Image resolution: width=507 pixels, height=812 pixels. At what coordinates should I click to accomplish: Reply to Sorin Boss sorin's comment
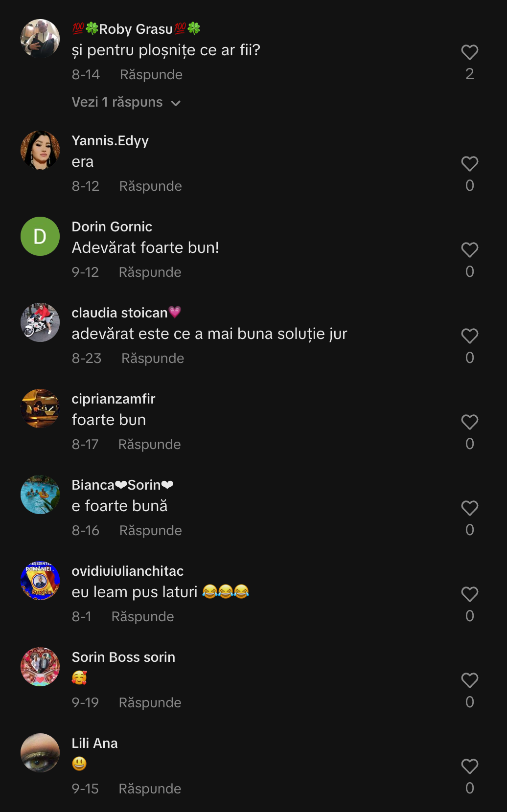coord(150,703)
